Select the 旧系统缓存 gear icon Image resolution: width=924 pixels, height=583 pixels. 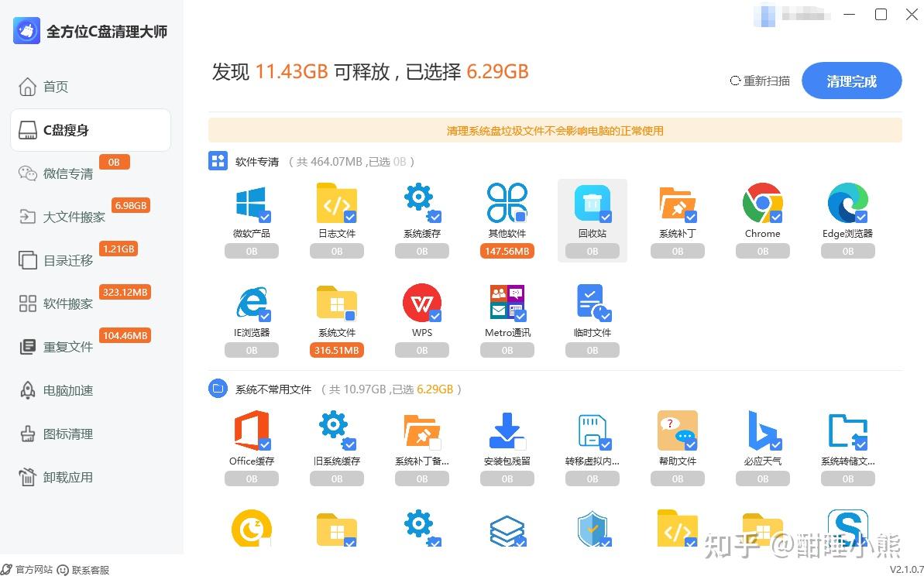tap(336, 430)
